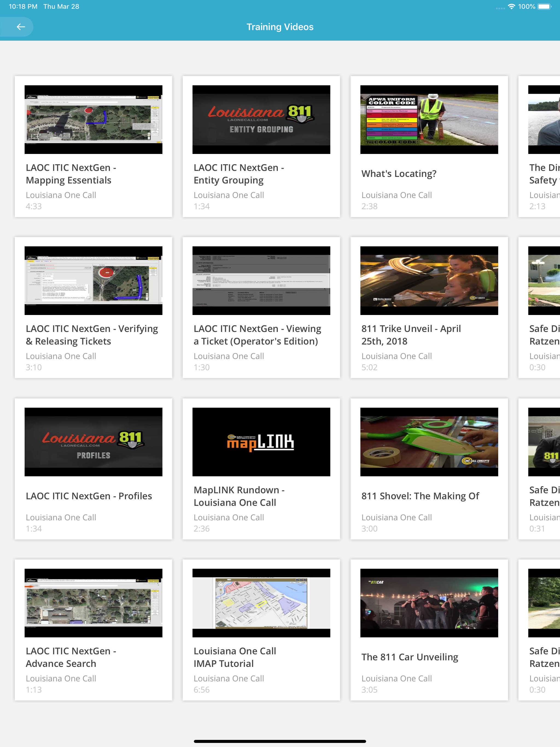Open the APWA color code thumbnail
Screen dimensions: 560x747
pyautogui.click(x=429, y=119)
